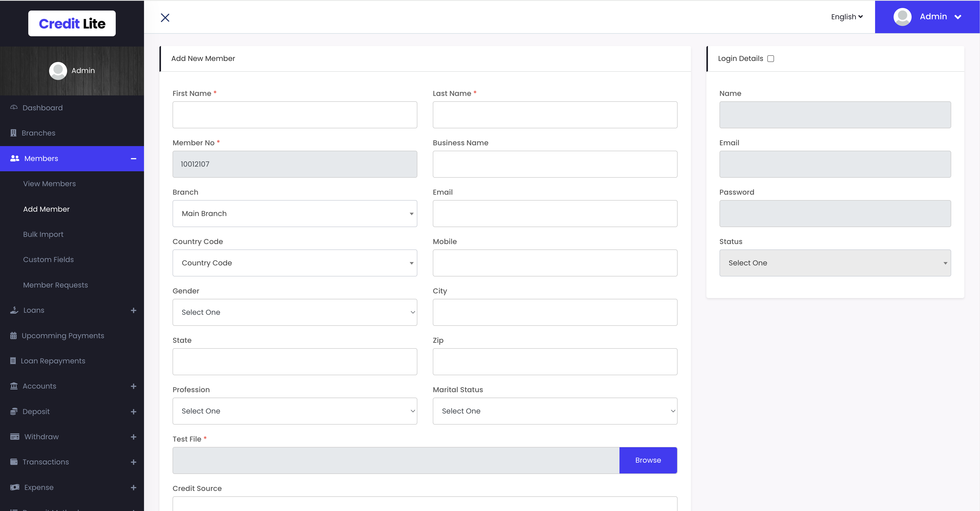Click into the First Name input field

[x=294, y=114]
